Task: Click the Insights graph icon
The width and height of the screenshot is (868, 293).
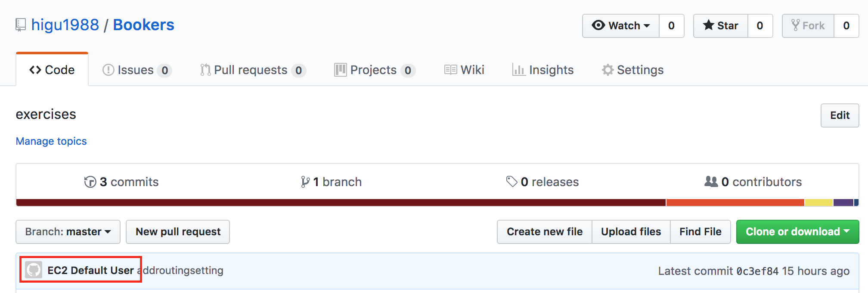Action: pyautogui.click(x=518, y=70)
